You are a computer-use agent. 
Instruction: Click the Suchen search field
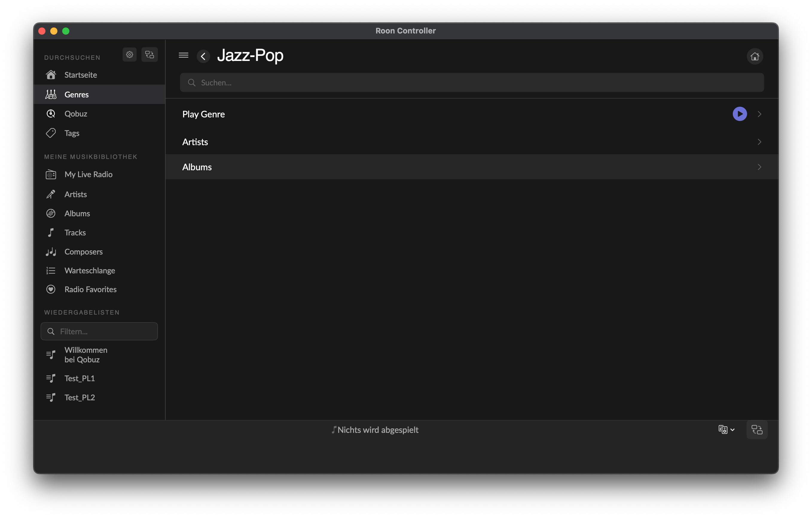pos(471,82)
